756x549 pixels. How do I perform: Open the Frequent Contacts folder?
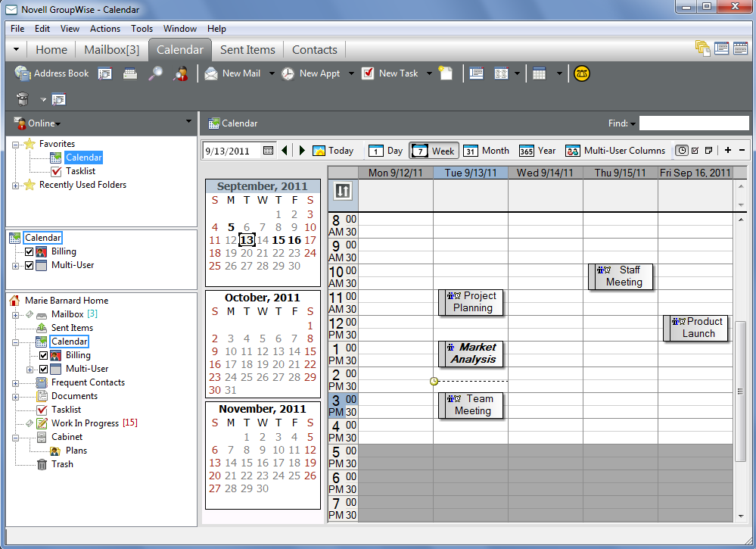click(x=88, y=382)
